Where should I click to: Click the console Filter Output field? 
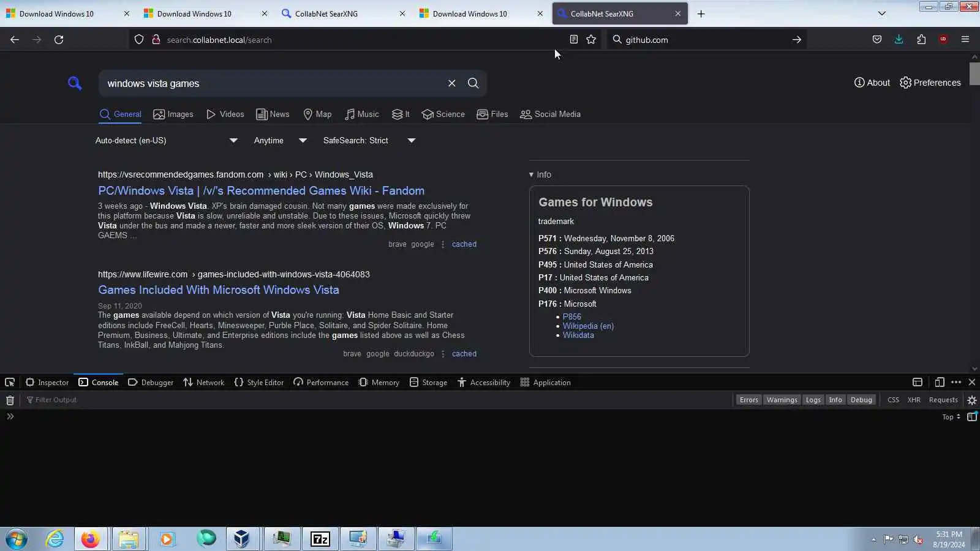click(x=377, y=400)
